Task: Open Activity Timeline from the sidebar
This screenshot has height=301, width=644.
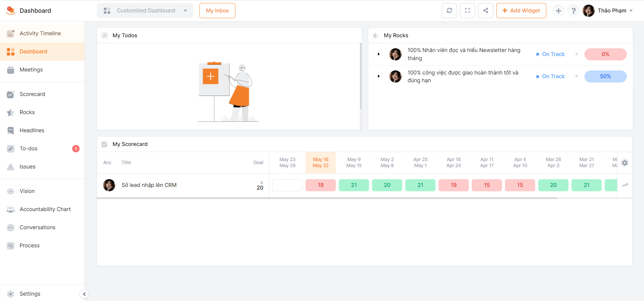Action: pyautogui.click(x=42, y=34)
